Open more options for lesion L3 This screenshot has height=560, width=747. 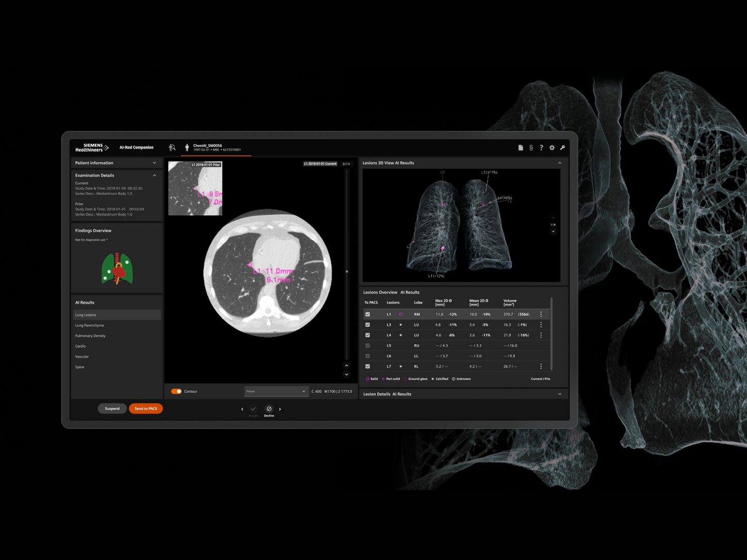click(x=541, y=325)
